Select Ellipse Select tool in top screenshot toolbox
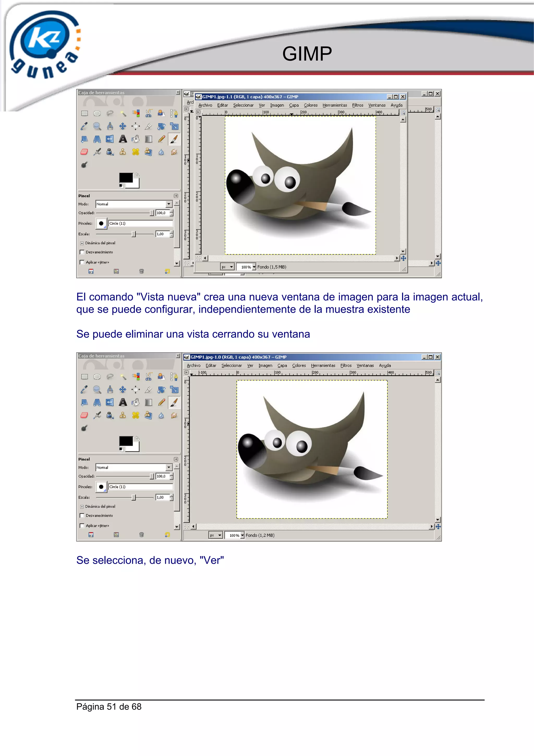 point(97,114)
